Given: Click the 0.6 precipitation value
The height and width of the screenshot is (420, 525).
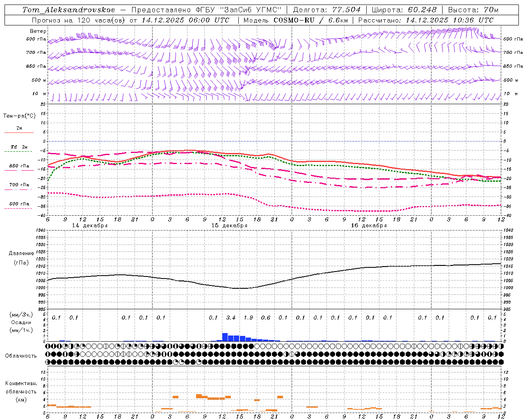Looking at the screenshot, I should (x=266, y=317).
